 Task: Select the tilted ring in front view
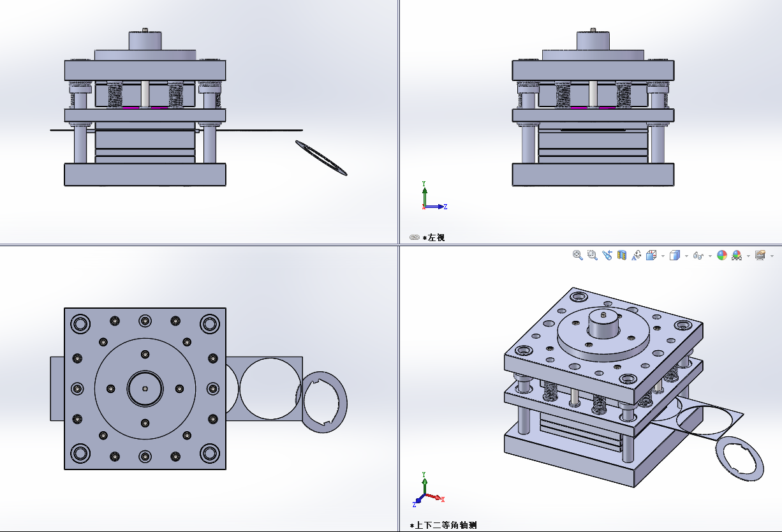tap(321, 158)
